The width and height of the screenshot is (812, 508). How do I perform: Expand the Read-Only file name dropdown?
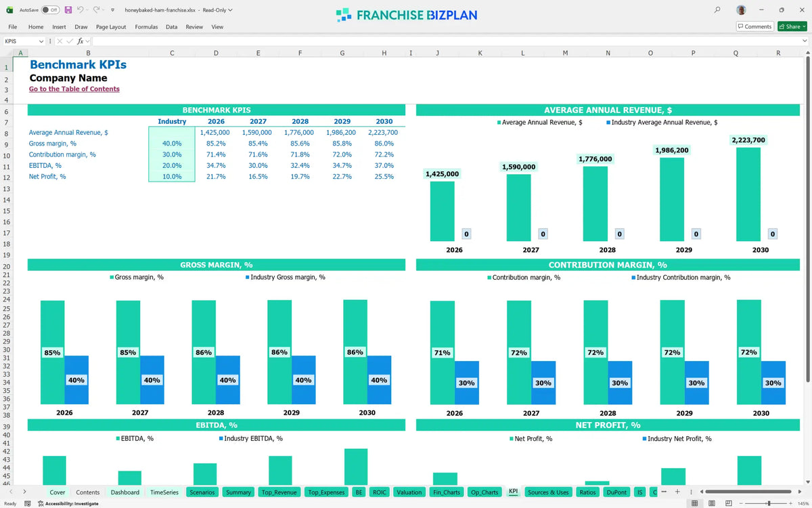(x=231, y=10)
